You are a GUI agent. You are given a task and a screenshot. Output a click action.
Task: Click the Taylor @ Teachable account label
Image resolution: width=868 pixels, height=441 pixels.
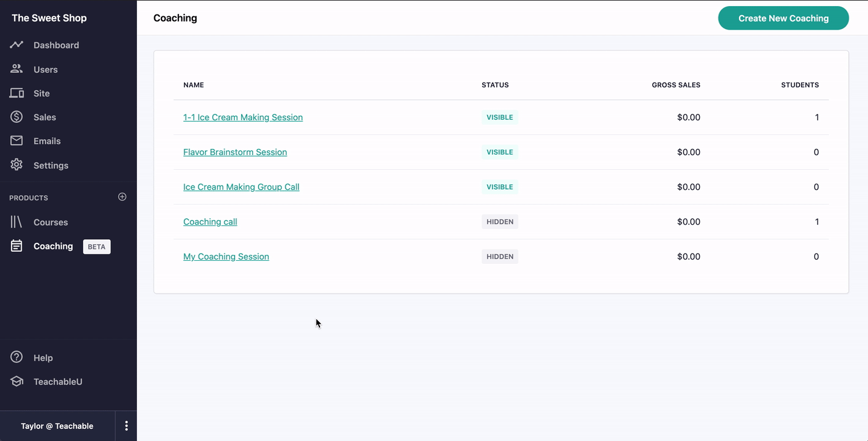coord(57,426)
